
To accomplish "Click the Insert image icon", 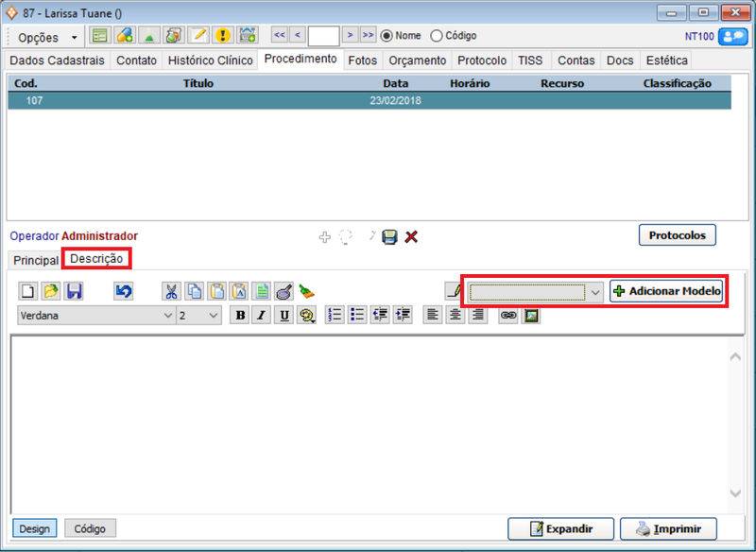I will (x=531, y=316).
